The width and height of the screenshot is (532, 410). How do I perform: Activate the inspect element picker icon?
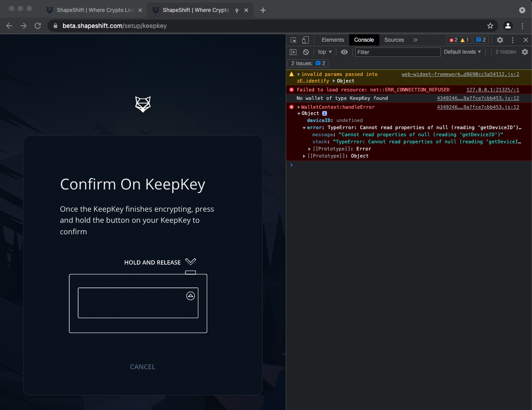click(x=293, y=40)
